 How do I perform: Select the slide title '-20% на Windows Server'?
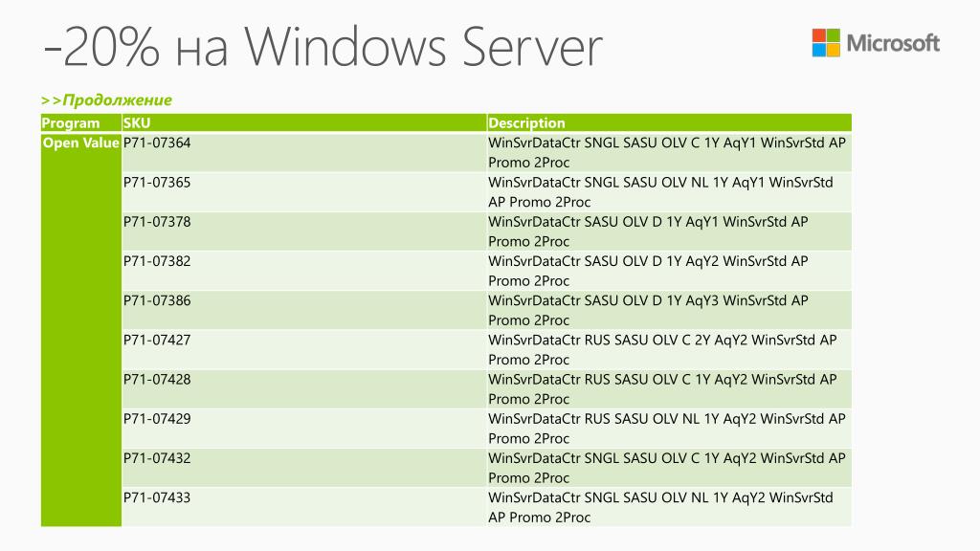tap(323, 47)
